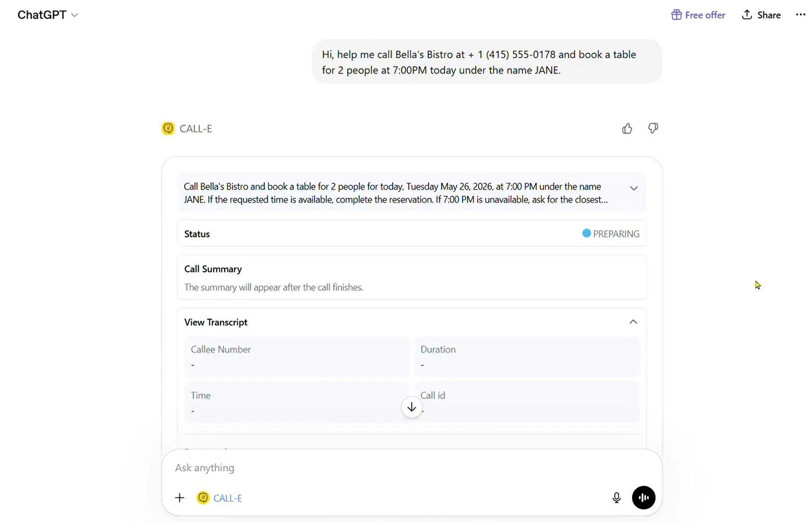Viewport: 812px width, 523px height.
Task: Expand the call instructions chevron
Action: (x=634, y=188)
